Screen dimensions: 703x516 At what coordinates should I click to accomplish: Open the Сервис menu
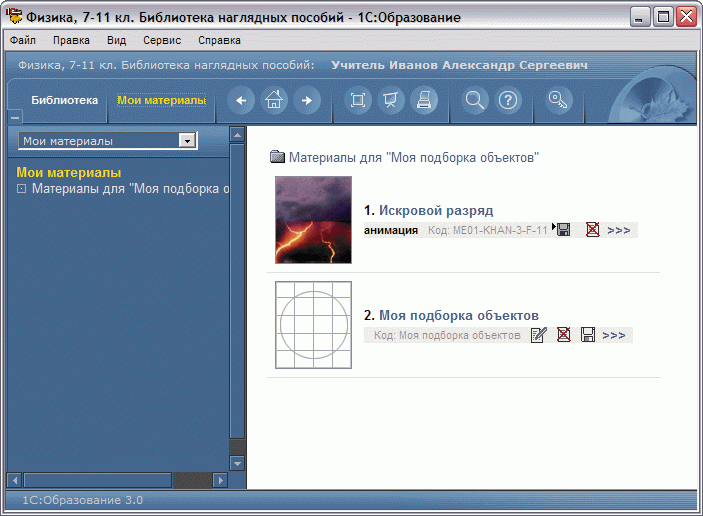pyautogui.click(x=162, y=40)
